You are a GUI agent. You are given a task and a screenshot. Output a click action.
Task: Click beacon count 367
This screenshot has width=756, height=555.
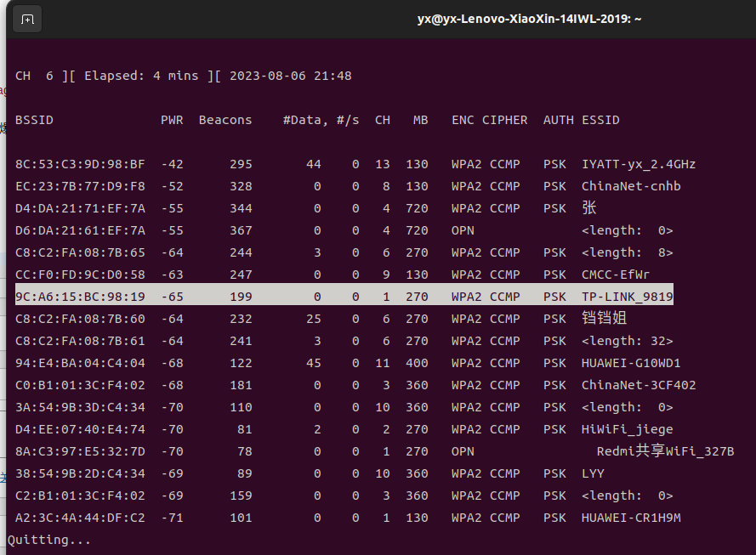coord(241,231)
